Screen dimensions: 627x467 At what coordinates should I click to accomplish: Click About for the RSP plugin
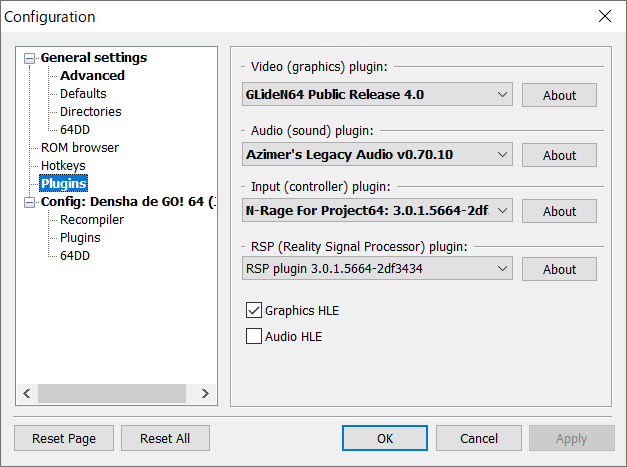click(x=559, y=269)
